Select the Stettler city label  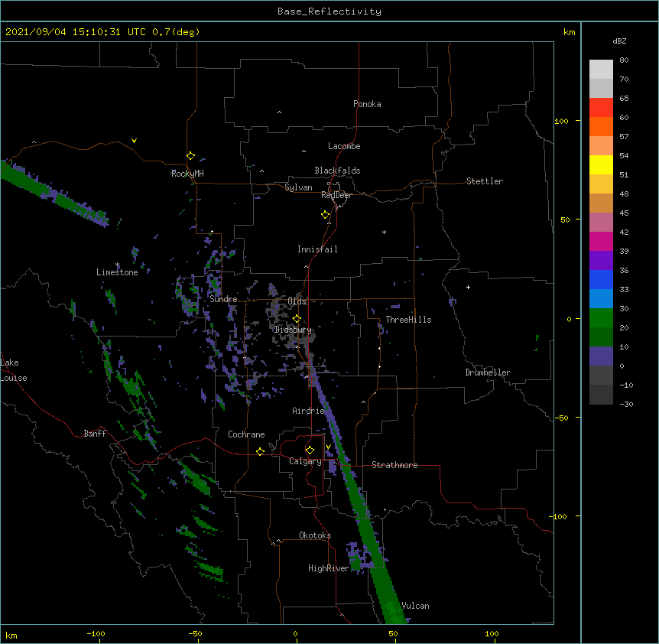tap(485, 181)
